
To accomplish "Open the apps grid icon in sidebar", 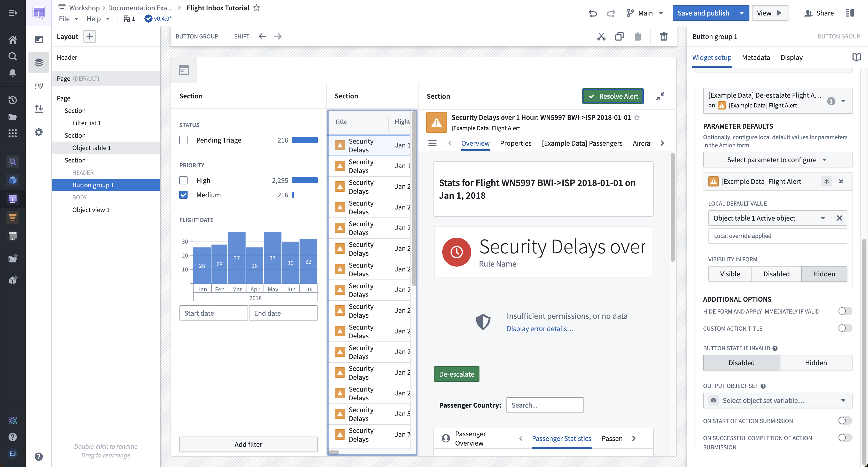I will [12, 133].
